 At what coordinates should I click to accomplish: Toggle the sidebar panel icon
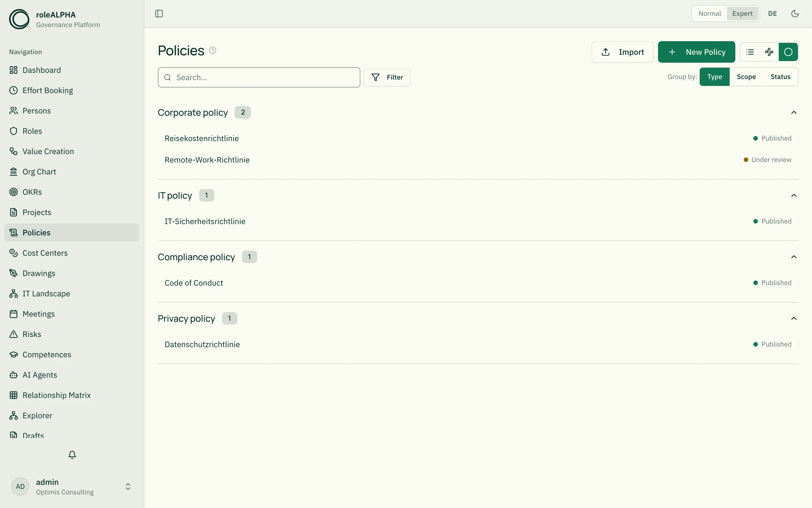159,14
